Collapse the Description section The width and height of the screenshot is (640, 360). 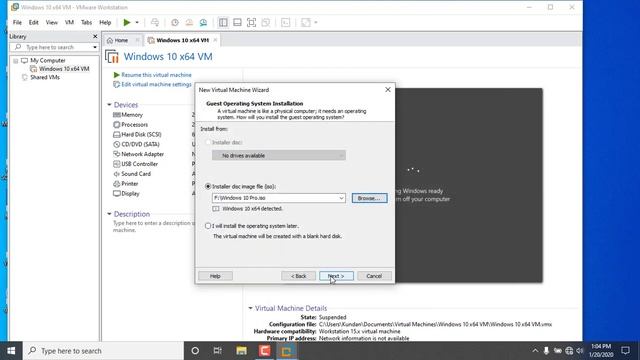coord(109,214)
